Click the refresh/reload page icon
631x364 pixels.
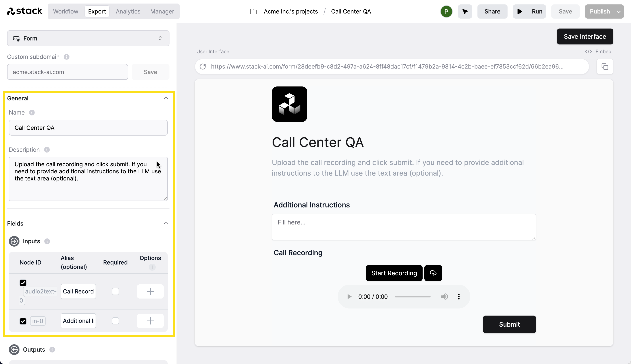[x=203, y=66]
